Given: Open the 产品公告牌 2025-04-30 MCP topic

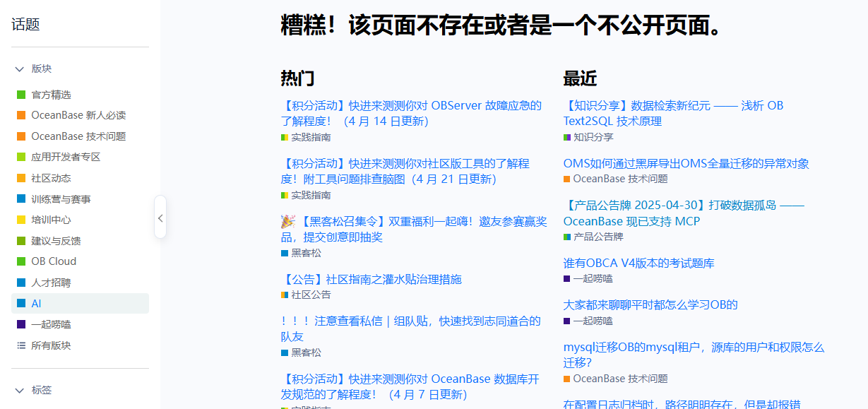Looking at the screenshot, I should (684, 213).
